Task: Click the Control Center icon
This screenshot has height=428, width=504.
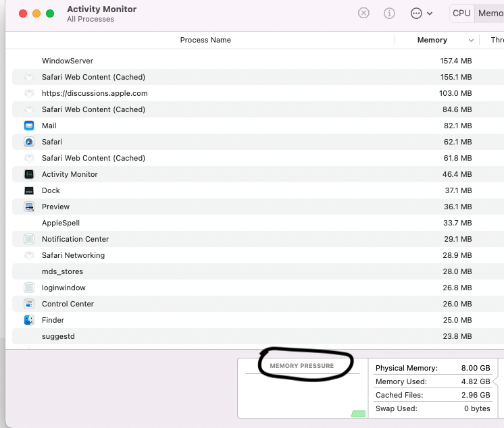Action: 29,304
